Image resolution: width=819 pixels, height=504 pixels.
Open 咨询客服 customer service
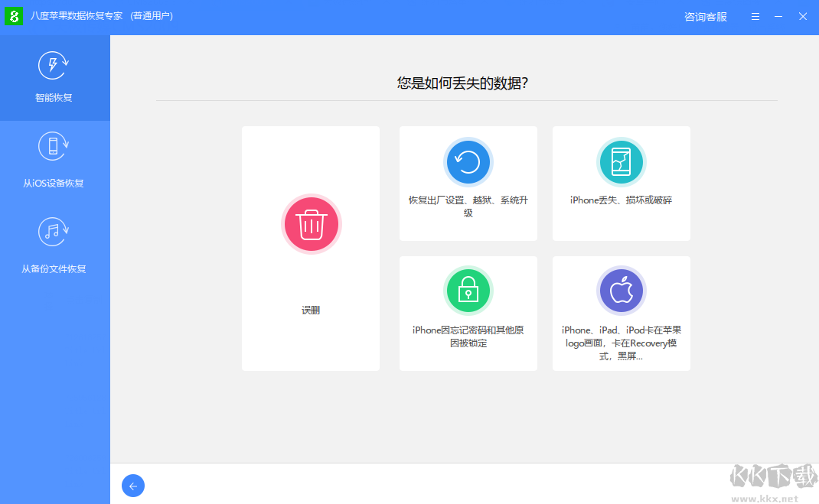704,16
